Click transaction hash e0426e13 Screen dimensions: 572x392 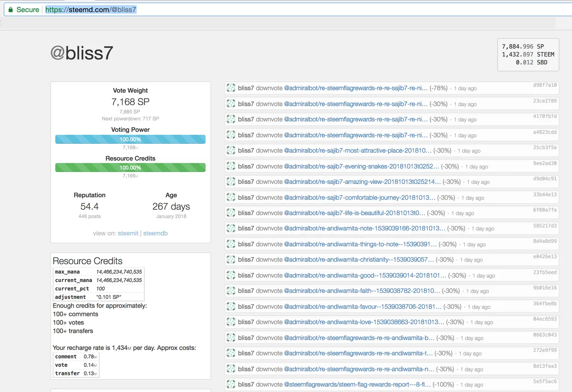[545, 257]
